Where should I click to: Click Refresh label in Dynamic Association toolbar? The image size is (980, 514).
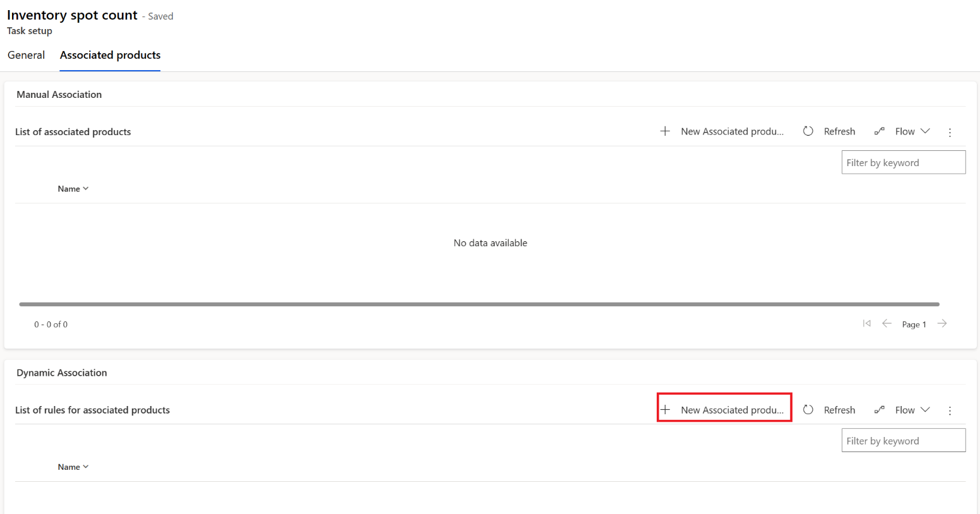click(x=839, y=410)
